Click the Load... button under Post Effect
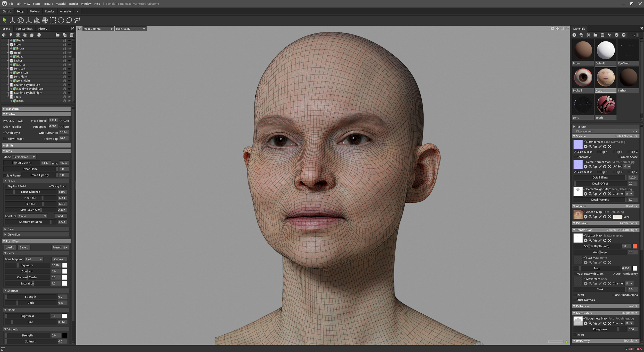This screenshot has height=352, width=644. click(10, 247)
